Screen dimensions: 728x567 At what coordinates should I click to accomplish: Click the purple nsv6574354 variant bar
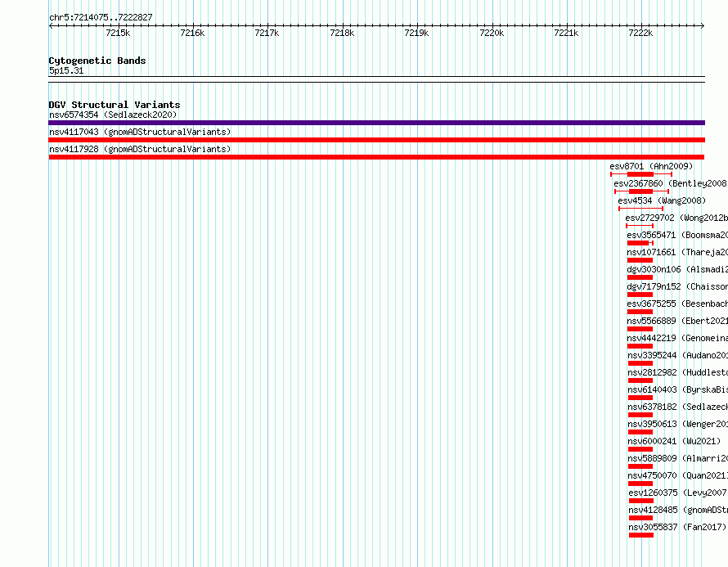(376, 123)
